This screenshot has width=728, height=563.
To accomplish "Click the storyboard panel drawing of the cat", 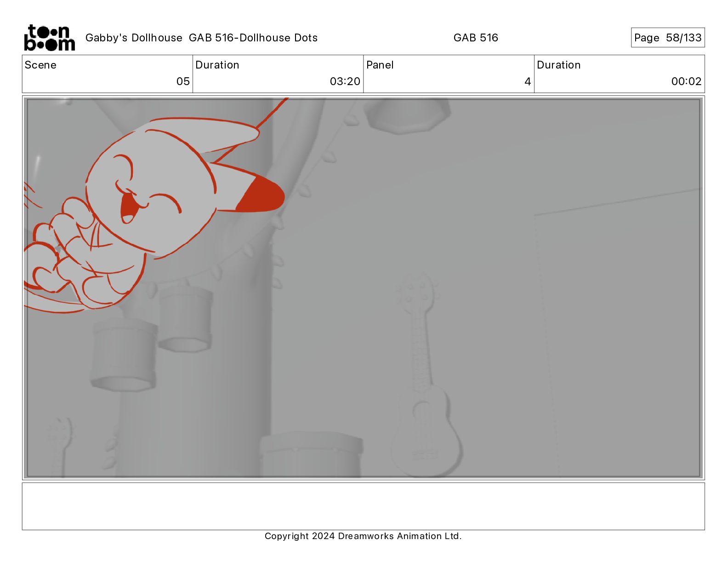I will click(363, 288).
